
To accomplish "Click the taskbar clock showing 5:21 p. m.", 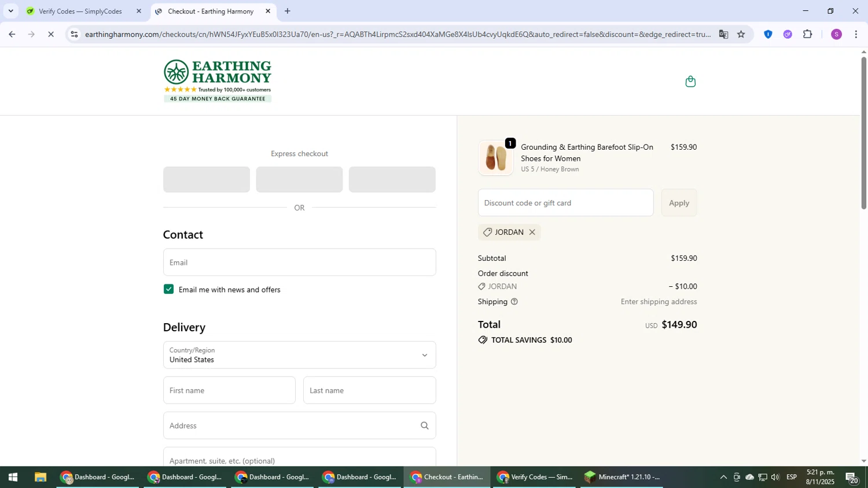I will (x=820, y=477).
